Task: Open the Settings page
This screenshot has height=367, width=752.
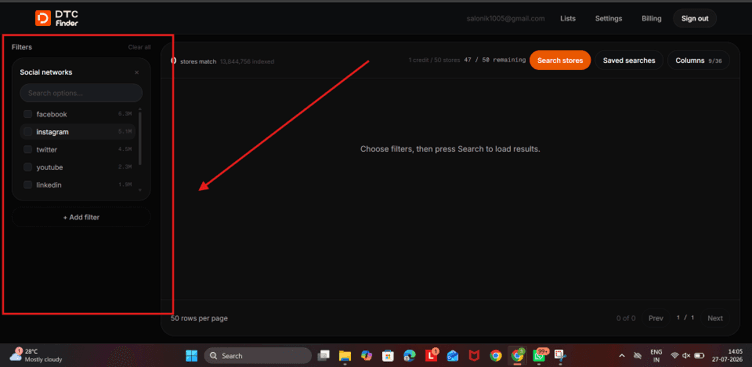Action: click(609, 19)
